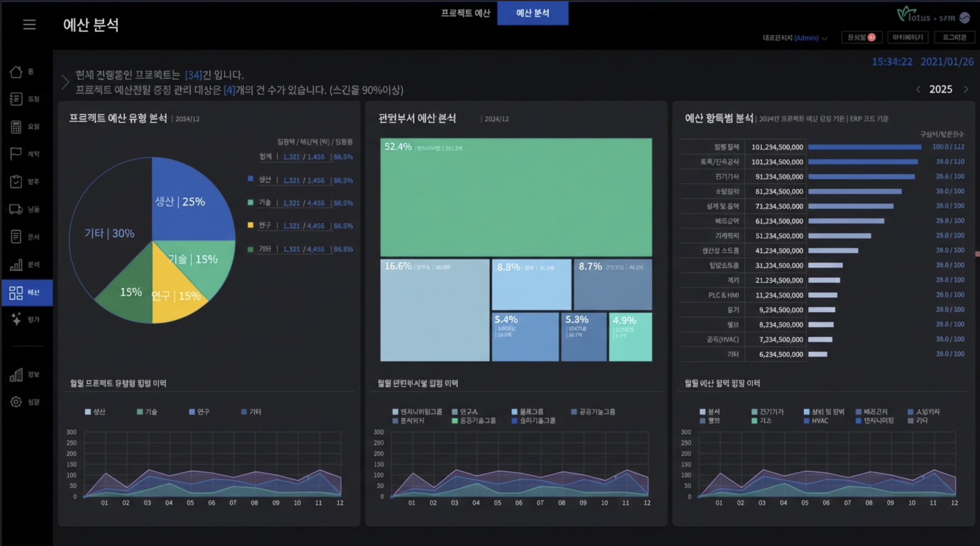Viewport: 980px width, 546px height.
Task: Open the calculator icon in sidebar
Action: [16, 127]
